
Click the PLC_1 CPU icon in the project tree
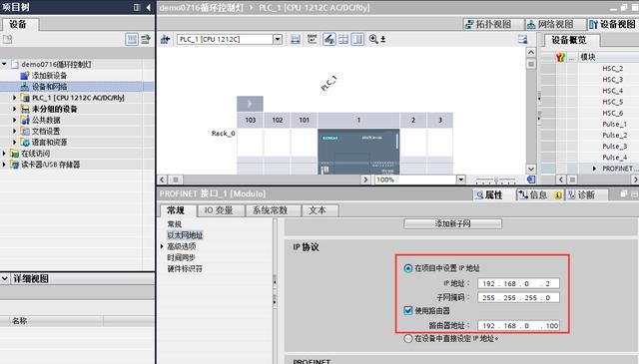tap(25, 98)
